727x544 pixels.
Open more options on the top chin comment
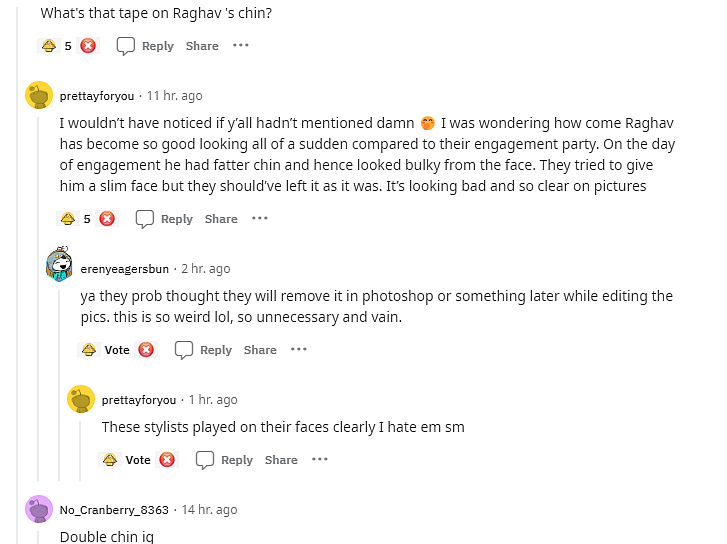click(241, 45)
